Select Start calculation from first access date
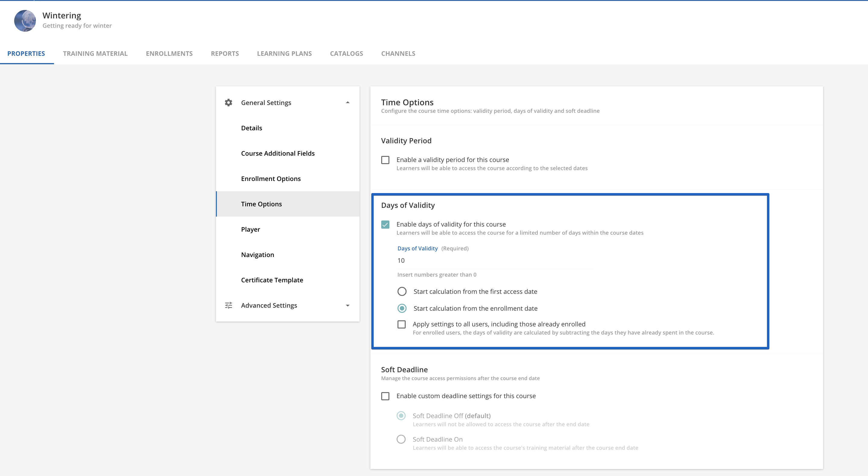The height and width of the screenshot is (476, 868). click(x=402, y=291)
